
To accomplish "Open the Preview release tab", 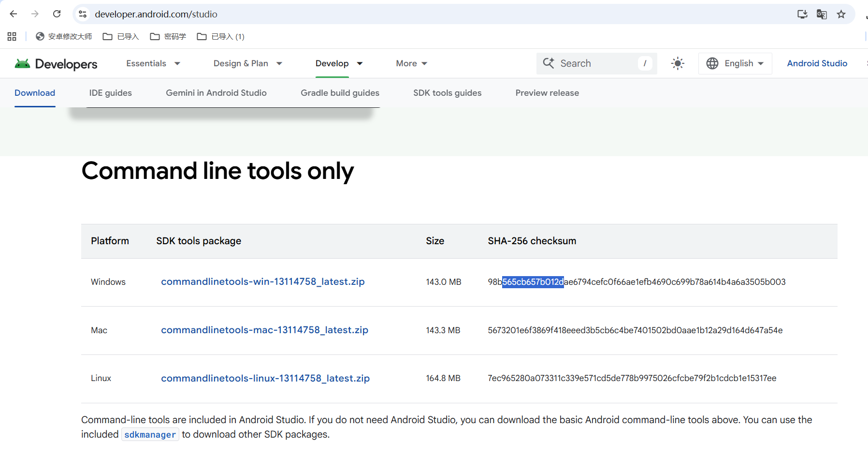I will coord(547,93).
